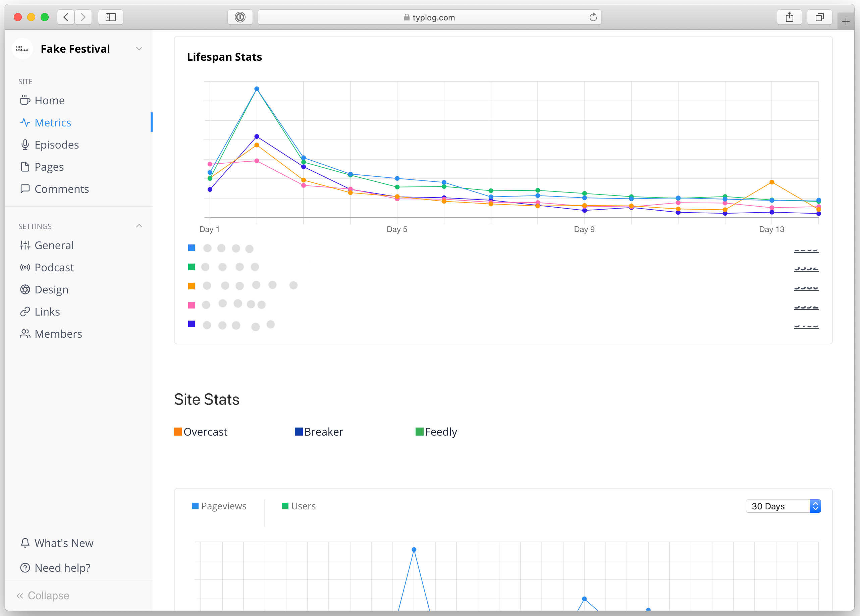
Task: Click the Podcast broadcast icon
Action: pos(25,267)
